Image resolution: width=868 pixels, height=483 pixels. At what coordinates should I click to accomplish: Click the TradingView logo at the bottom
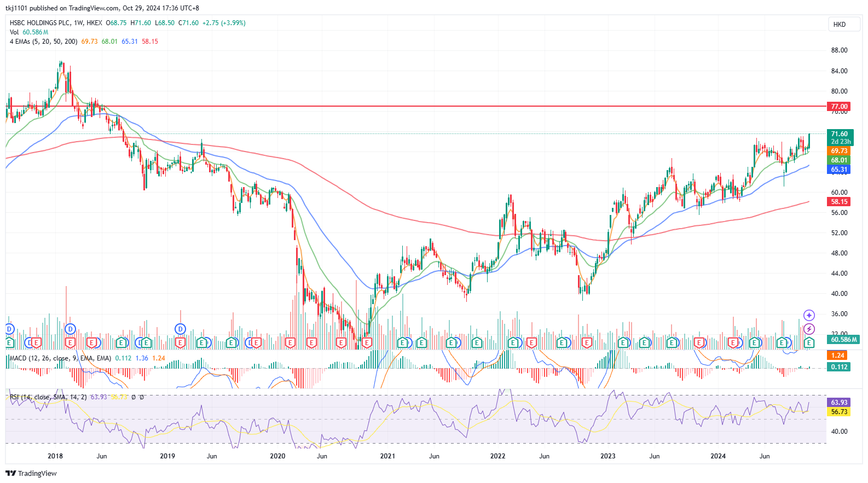coord(31,473)
